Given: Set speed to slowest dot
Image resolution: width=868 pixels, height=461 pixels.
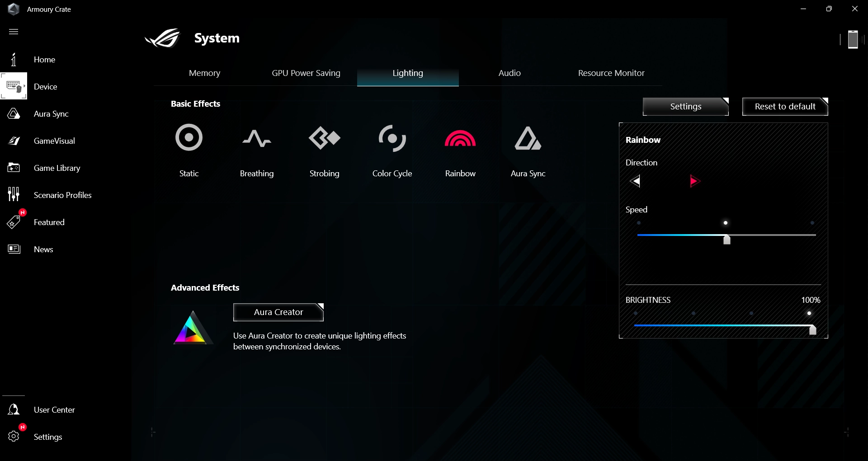Looking at the screenshot, I should point(638,223).
